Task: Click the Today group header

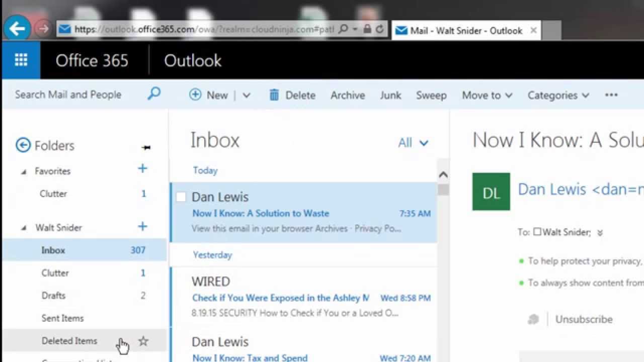Action: 205,170
